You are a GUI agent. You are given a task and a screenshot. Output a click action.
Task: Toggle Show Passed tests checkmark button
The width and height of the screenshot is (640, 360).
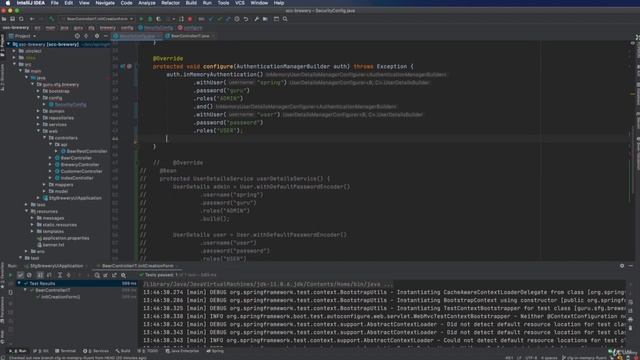pos(20,275)
